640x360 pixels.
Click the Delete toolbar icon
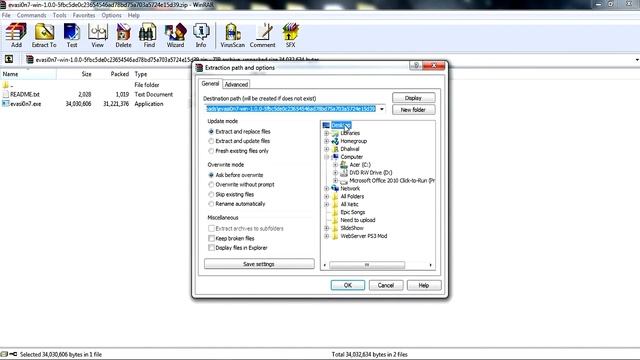(123, 35)
